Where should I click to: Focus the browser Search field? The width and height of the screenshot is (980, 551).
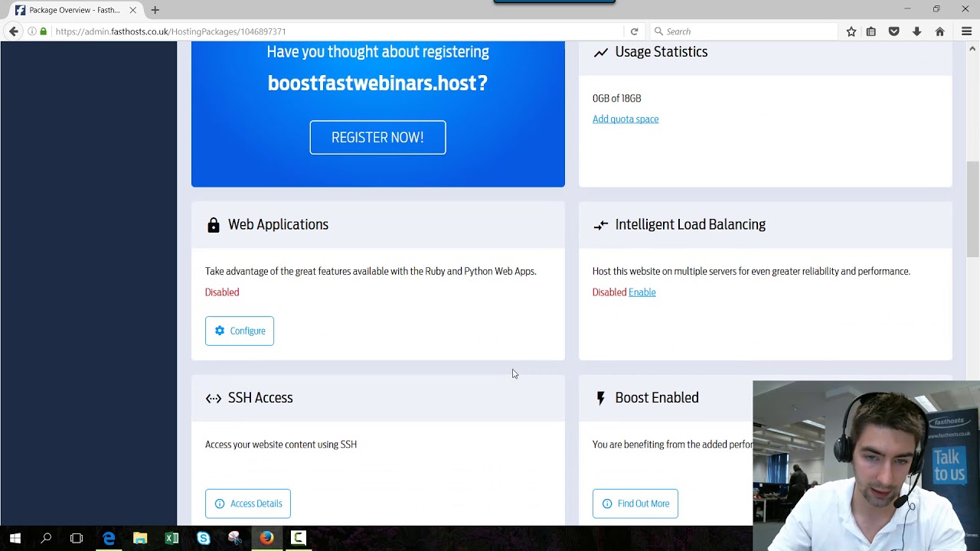tap(743, 31)
